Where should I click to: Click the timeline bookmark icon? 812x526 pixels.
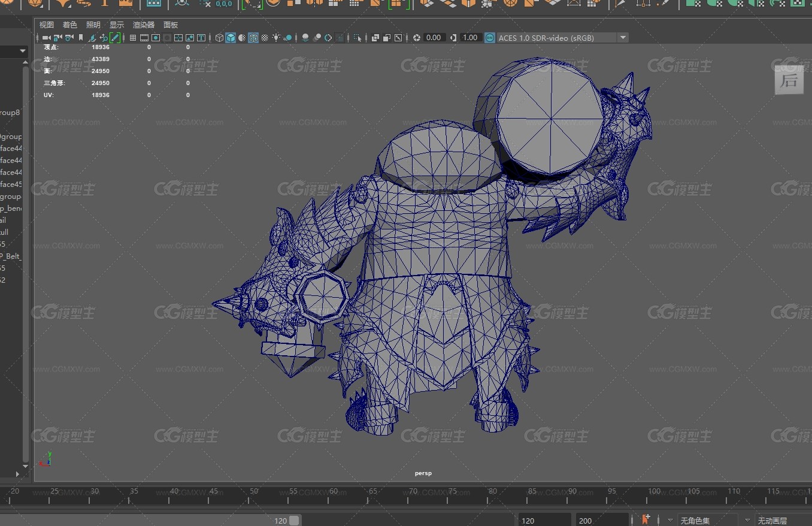pos(646,519)
